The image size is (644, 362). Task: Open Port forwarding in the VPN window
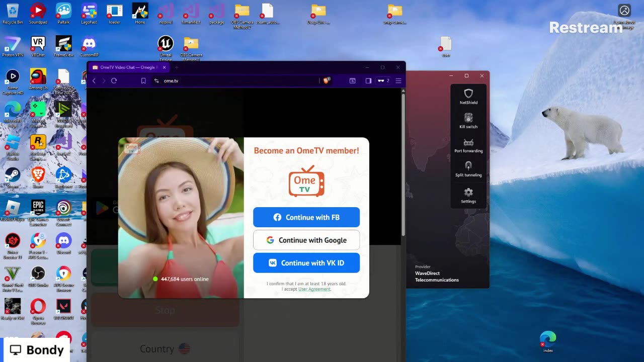[x=468, y=145]
